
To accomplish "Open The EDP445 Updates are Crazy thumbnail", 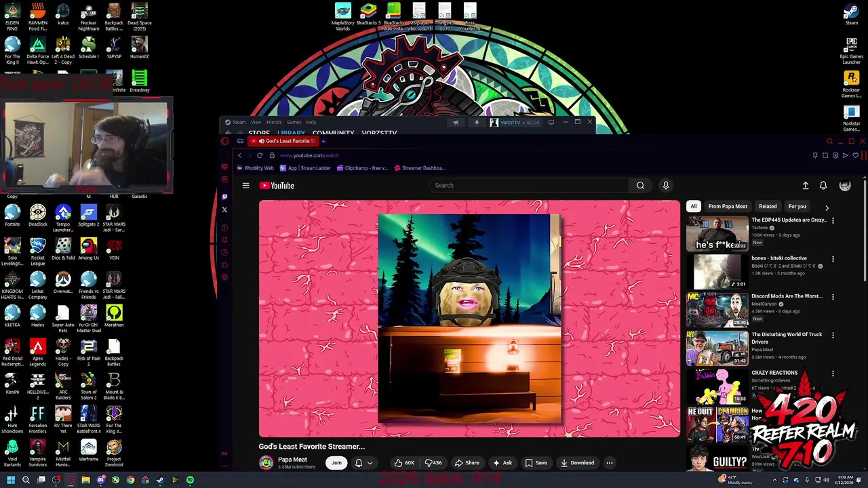I will click(717, 234).
